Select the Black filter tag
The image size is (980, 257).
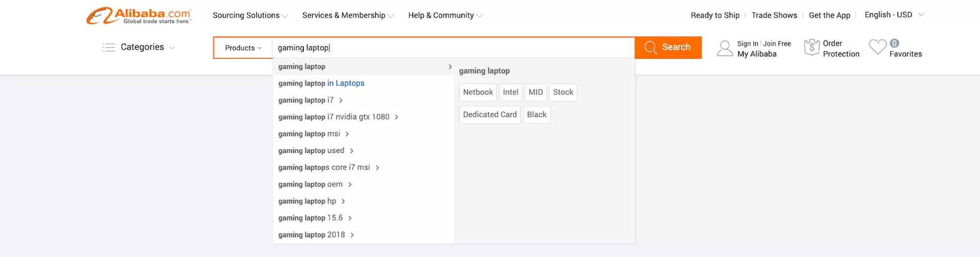537,115
